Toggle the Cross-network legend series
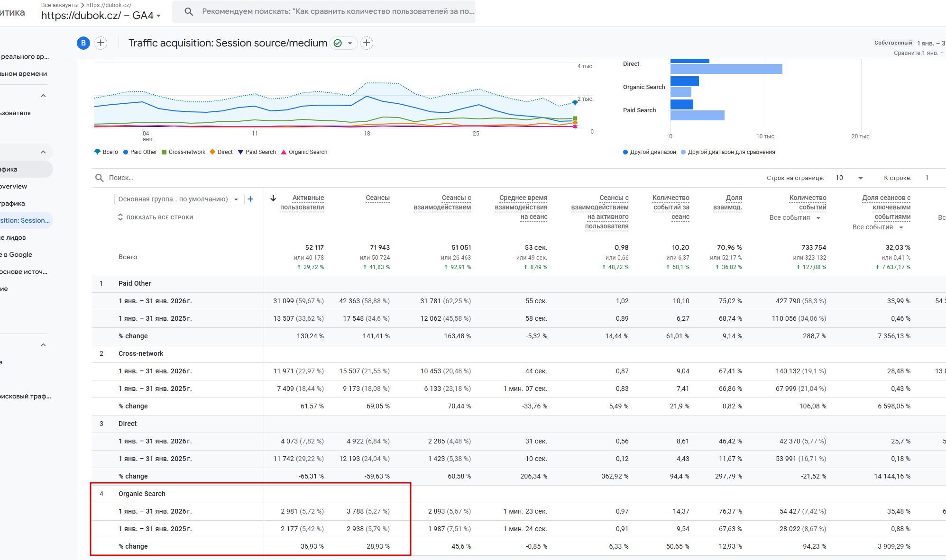Image resolution: width=946 pixels, height=560 pixels. pyautogui.click(x=184, y=152)
